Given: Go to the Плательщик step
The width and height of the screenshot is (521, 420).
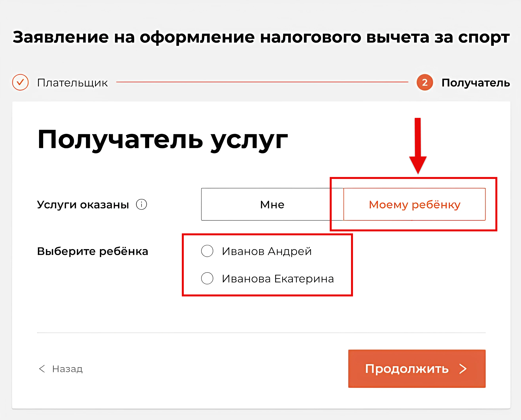Looking at the screenshot, I should click(72, 83).
